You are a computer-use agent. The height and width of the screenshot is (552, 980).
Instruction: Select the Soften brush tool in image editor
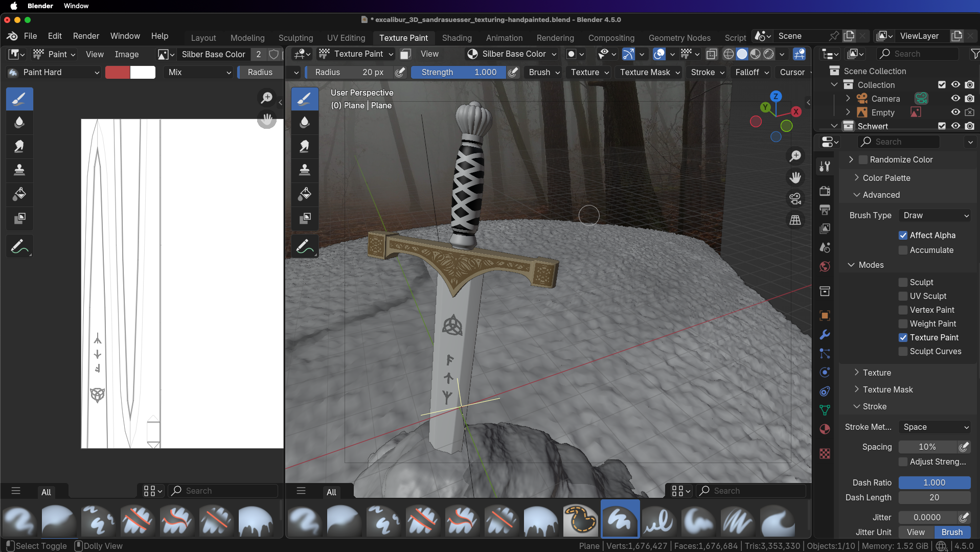(19, 122)
